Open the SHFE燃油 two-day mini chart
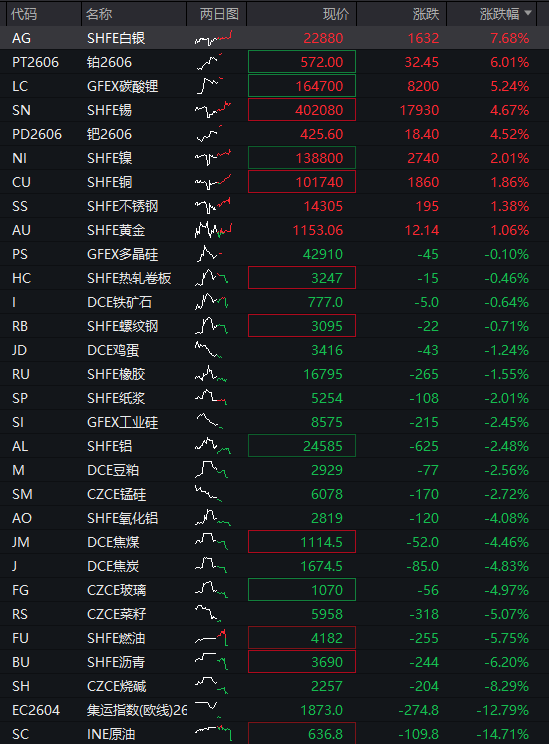Screen dimensions: 549x744 tap(211, 638)
